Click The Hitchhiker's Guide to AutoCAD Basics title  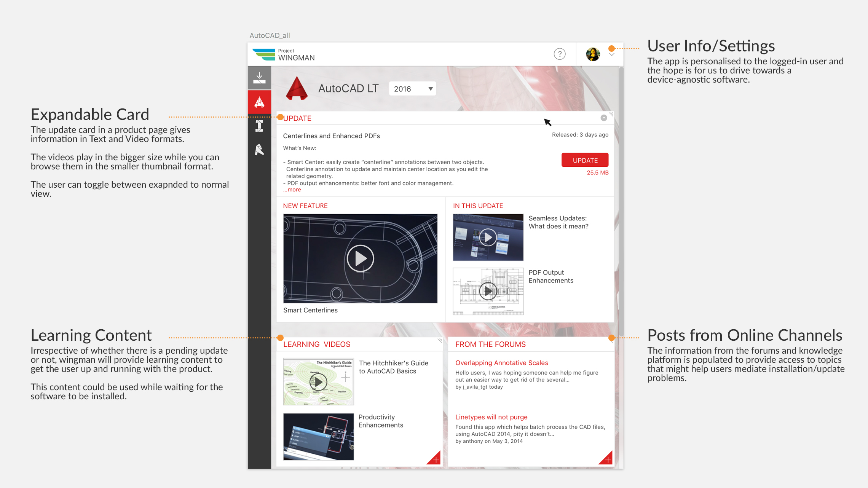click(393, 367)
